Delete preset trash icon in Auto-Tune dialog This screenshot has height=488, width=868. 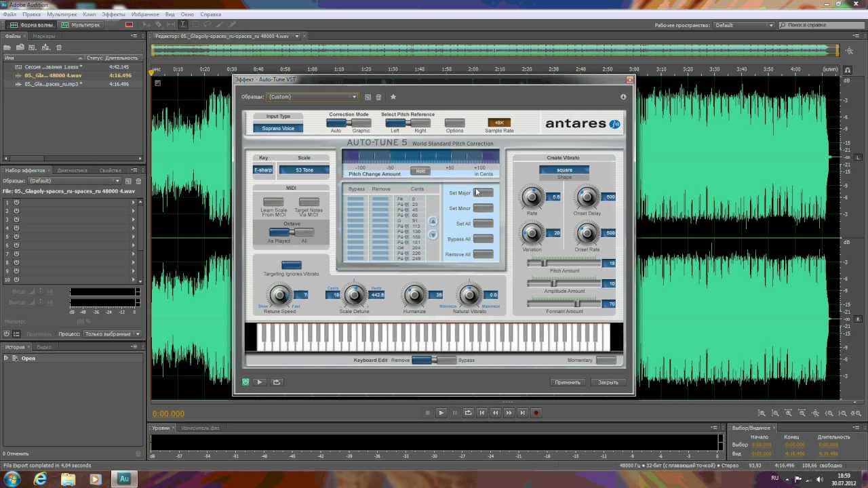[378, 97]
